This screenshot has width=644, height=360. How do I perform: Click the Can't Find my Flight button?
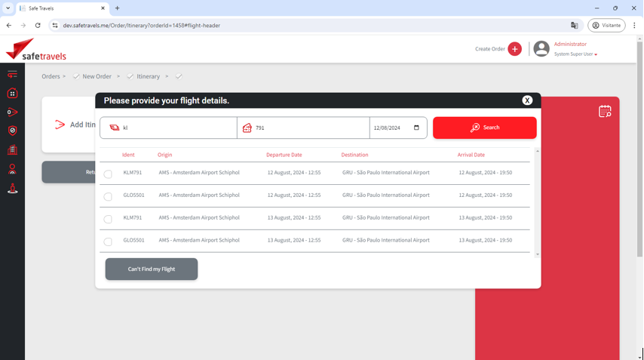(x=151, y=269)
